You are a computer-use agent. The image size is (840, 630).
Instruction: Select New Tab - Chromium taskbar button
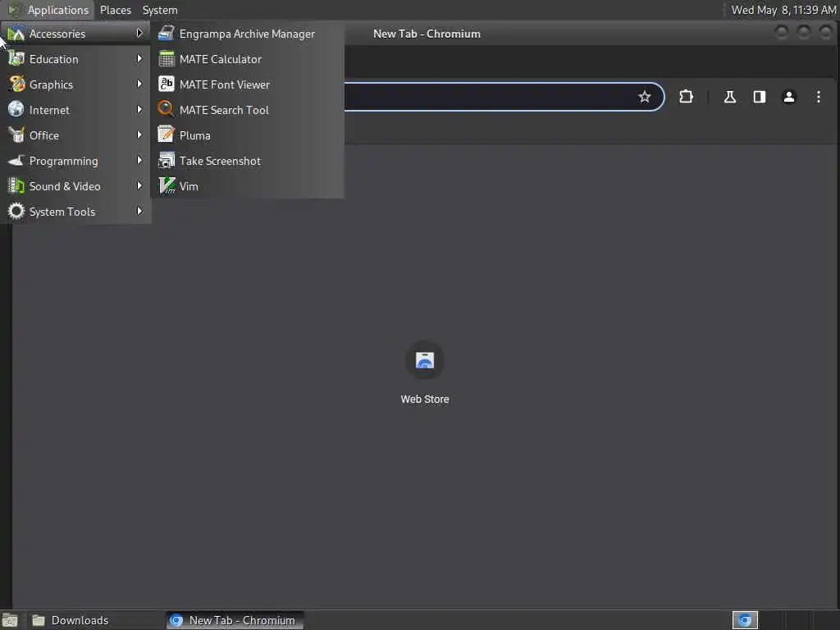[x=235, y=620]
